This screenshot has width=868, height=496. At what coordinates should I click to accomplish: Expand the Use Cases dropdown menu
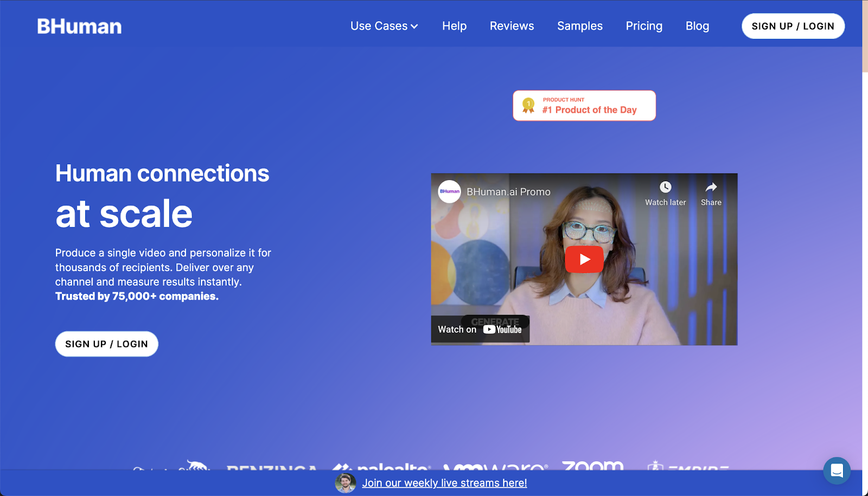pyautogui.click(x=384, y=26)
